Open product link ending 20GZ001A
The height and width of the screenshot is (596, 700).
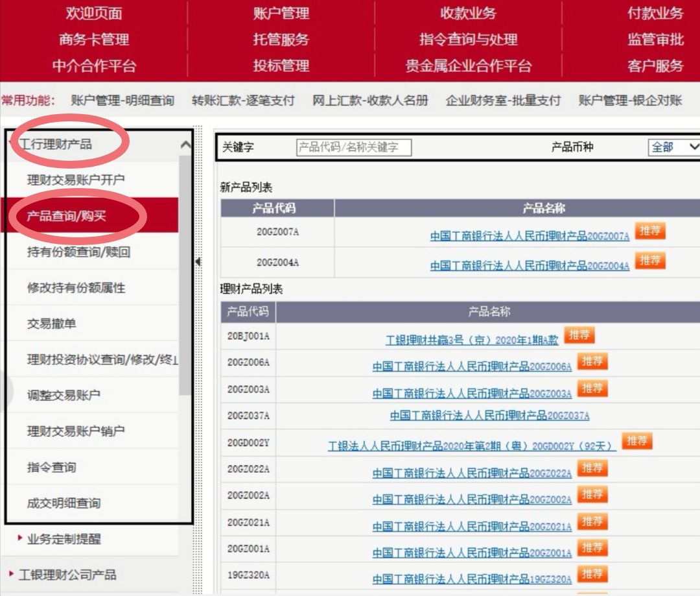tap(472, 553)
